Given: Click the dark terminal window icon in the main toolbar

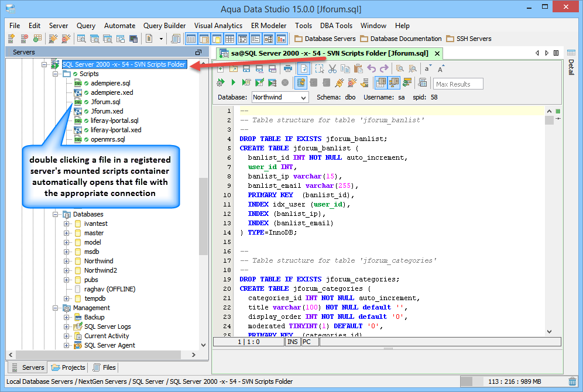Looking at the screenshot, I should coord(133,38).
